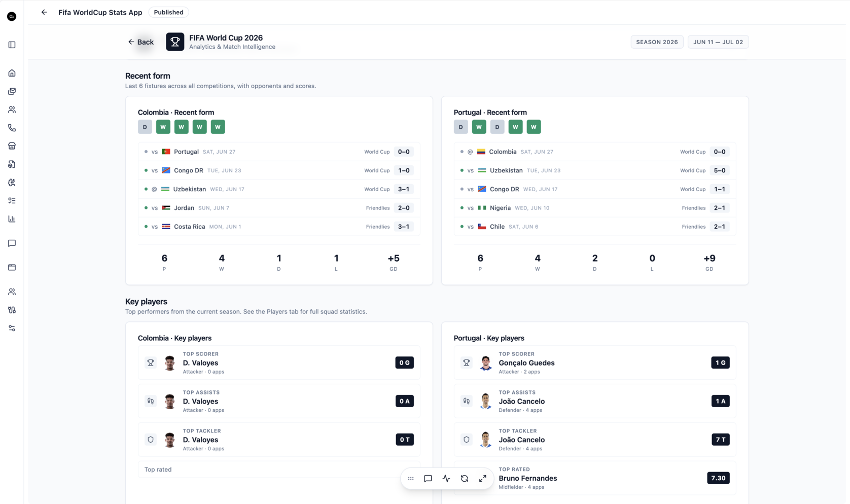Click the 7.30 rating badge for Bruno Fernandes
The image size is (850, 504).
tap(718, 478)
